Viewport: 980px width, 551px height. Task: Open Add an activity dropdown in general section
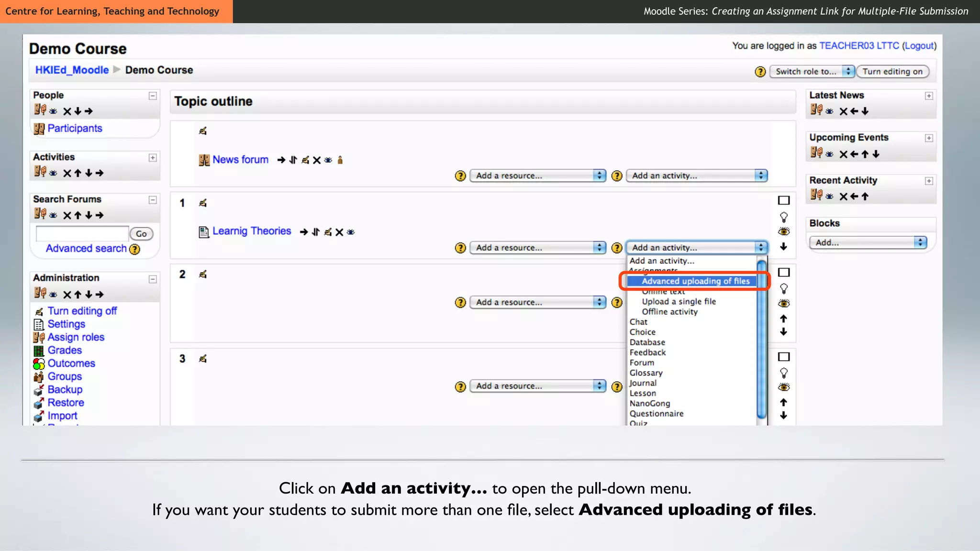point(697,176)
